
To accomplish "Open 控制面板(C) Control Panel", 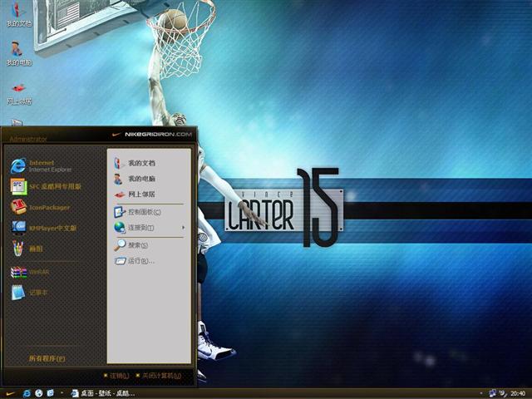I will coord(137,212).
